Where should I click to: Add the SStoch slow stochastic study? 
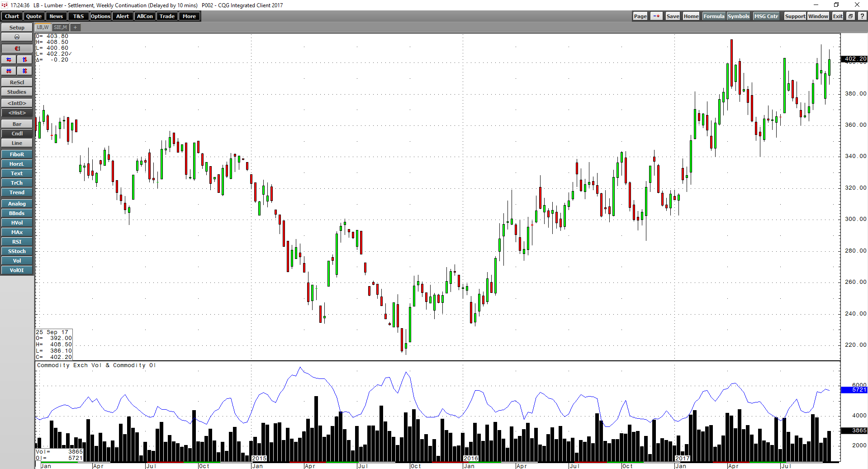17,251
